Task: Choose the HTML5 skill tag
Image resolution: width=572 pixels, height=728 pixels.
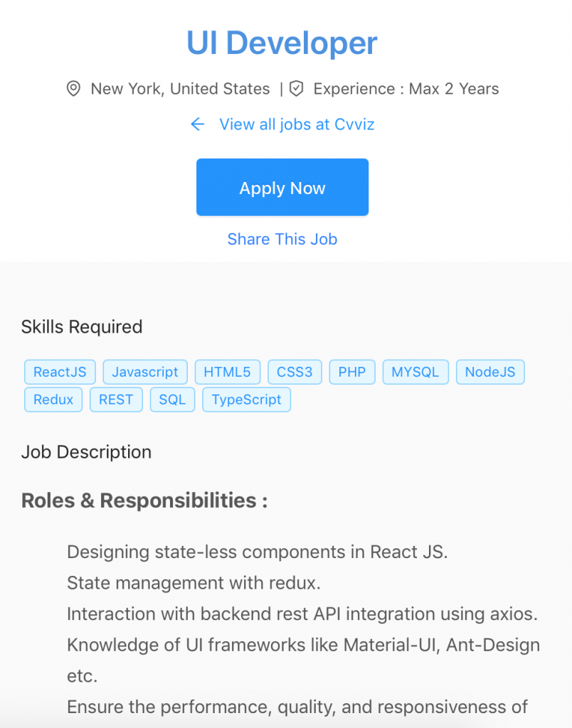Action: click(227, 372)
